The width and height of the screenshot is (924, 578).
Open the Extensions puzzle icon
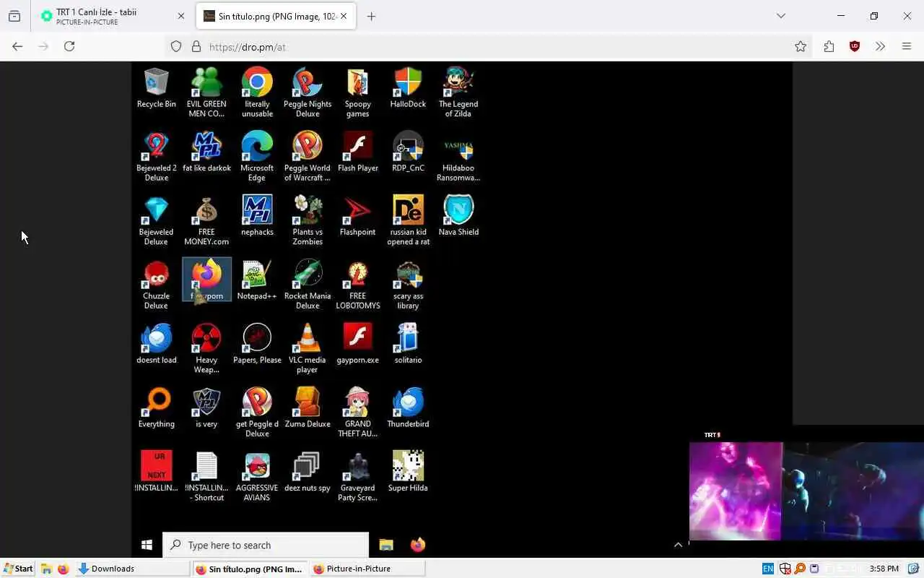pos(829,46)
